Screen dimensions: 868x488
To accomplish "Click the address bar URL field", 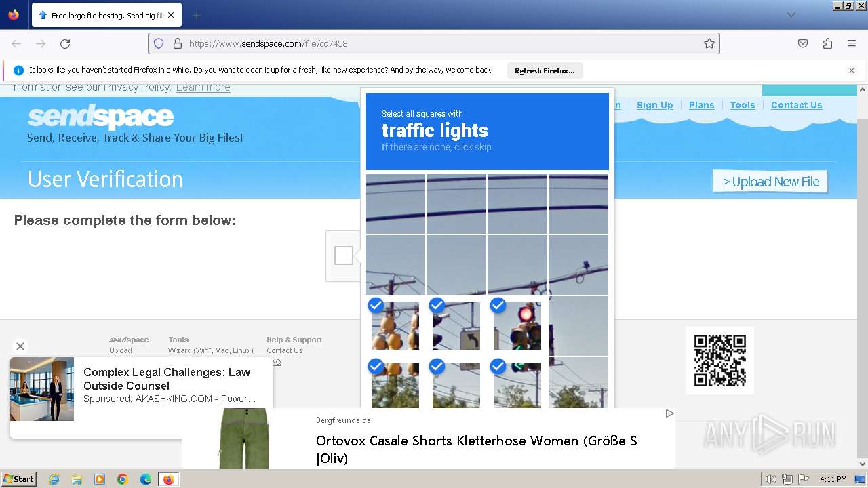I will click(x=434, y=43).
